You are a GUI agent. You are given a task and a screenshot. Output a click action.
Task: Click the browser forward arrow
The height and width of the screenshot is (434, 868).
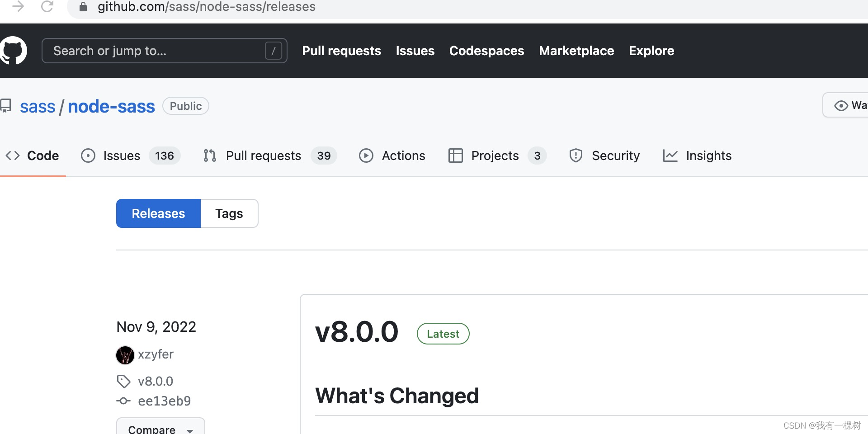(x=18, y=7)
